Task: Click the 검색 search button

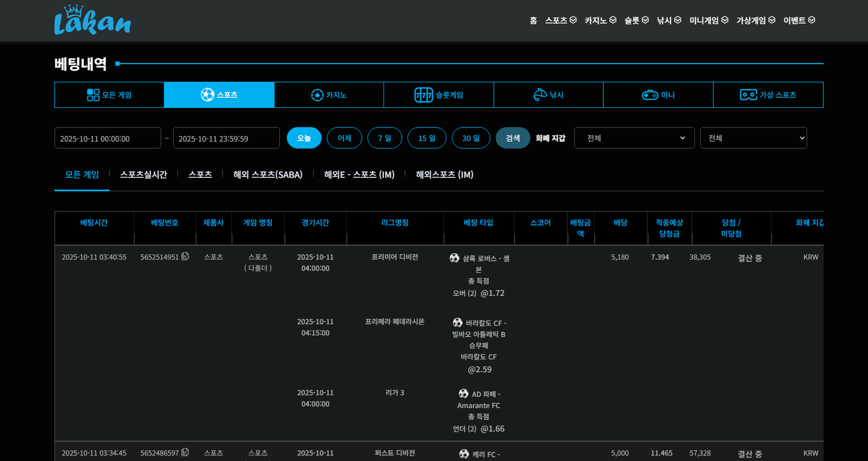Action: coord(513,138)
